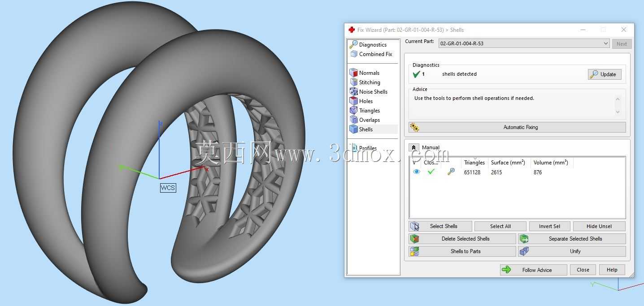This screenshot has width=644, height=306.
Task: Sort by the Volume (mm³) column header
Action: (552, 163)
